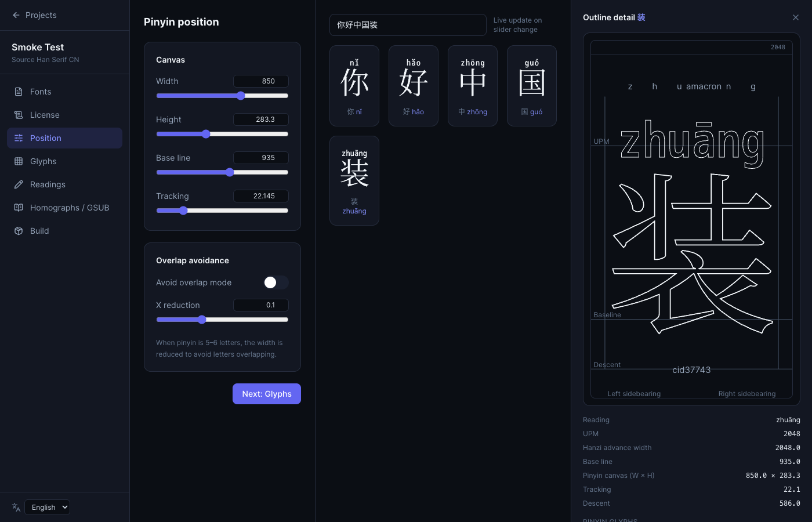Adjust the X reduction slider
The width and height of the screenshot is (812, 522).
coord(222,320)
